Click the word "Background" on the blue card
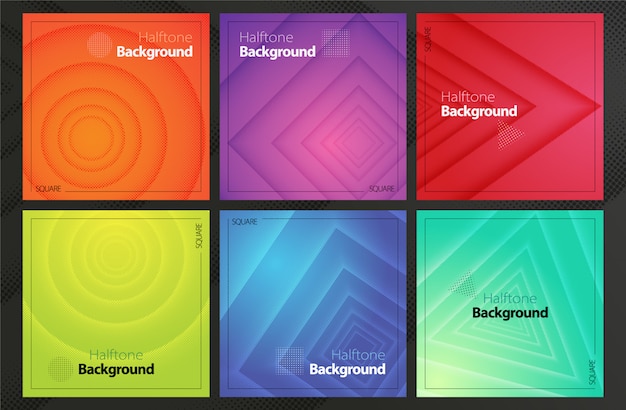Image resolution: width=626 pixels, height=410 pixels. (x=347, y=369)
